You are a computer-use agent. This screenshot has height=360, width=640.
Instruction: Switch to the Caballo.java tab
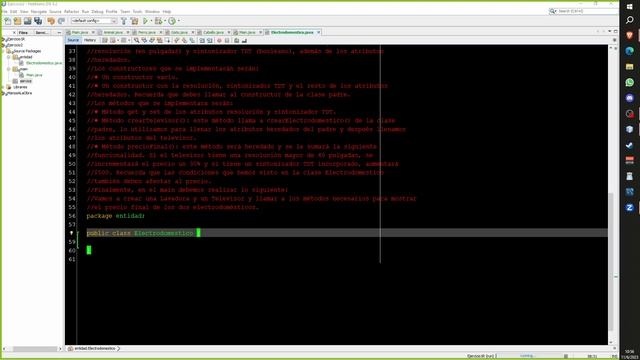tap(213, 32)
